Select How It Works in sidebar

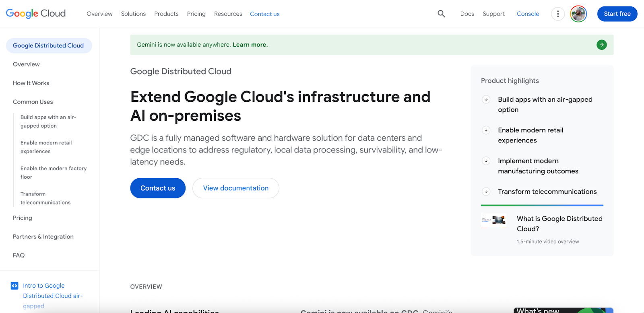[31, 83]
